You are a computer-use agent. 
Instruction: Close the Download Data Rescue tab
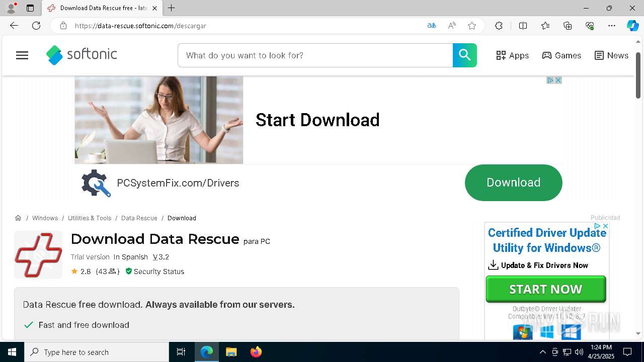tap(154, 8)
